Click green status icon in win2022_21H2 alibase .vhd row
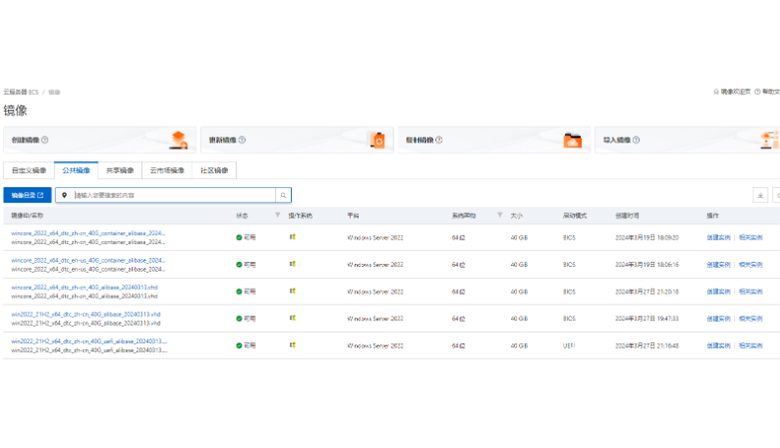 pos(239,318)
